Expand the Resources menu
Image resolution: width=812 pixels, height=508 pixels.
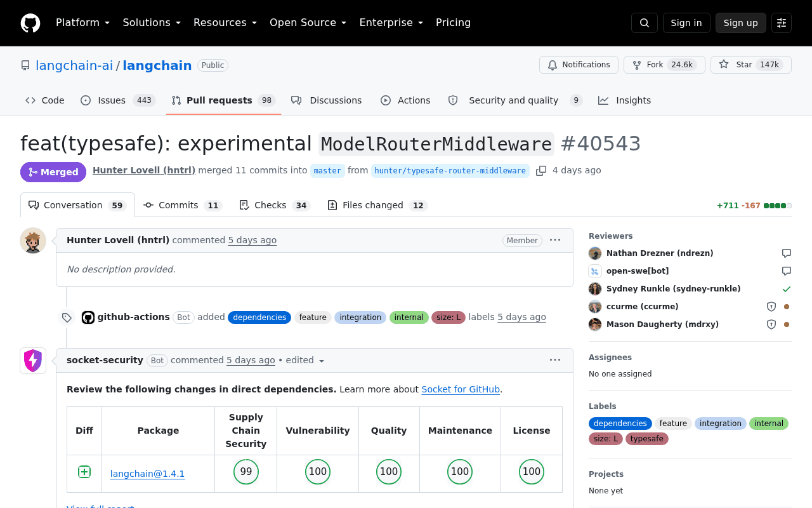(x=225, y=23)
